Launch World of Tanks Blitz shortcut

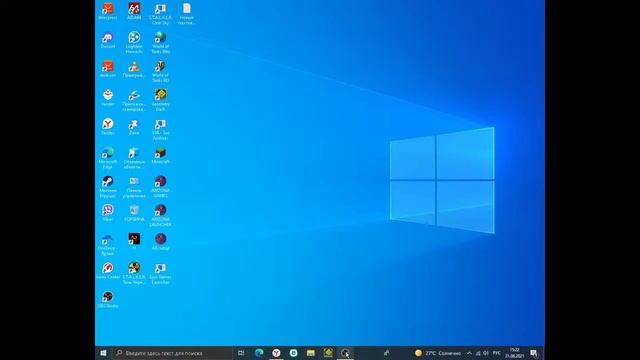[160, 43]
